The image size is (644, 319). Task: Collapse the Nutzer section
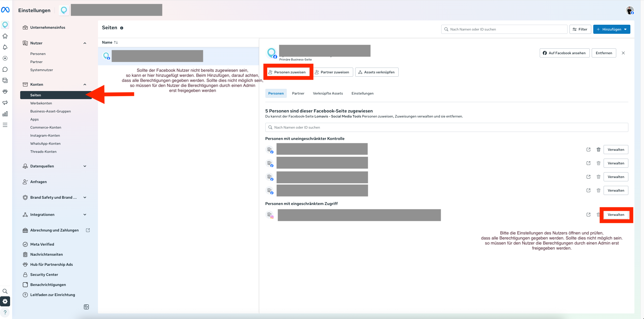(x=85, y=43)
